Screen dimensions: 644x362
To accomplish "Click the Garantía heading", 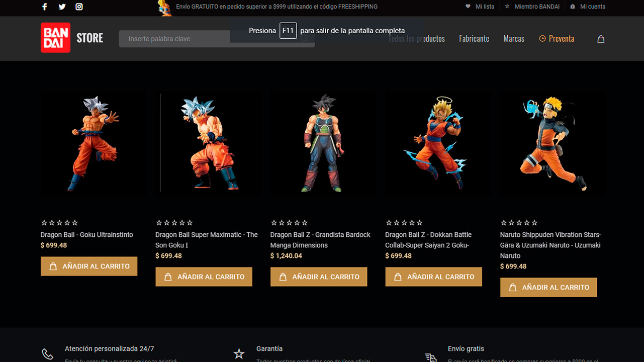I will [x=269, y=348].
